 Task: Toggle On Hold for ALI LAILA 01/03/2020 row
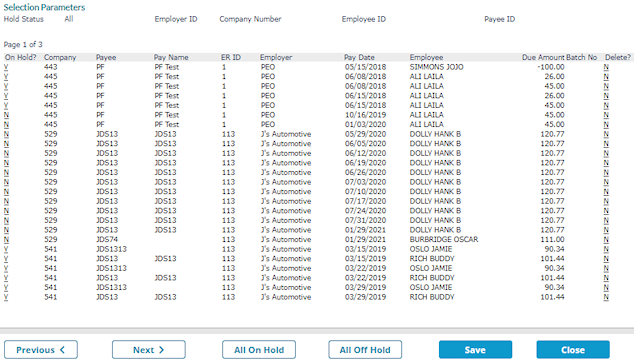click(6, 125)
